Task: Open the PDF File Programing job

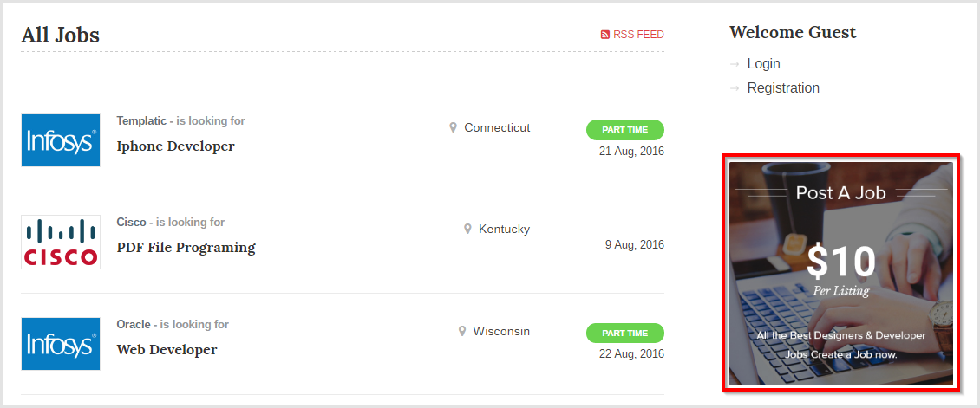Action: pos(186,248)
